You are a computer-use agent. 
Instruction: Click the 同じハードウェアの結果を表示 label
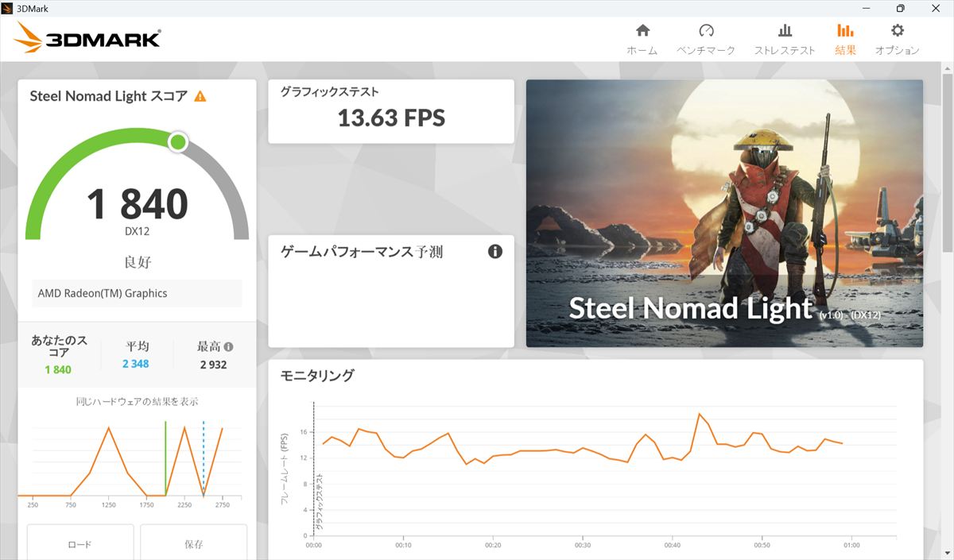pos(138,402)
